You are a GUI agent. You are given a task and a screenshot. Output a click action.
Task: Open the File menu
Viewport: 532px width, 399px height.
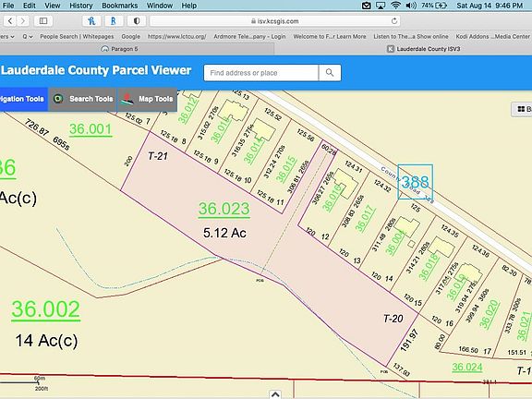pos(8,6)
